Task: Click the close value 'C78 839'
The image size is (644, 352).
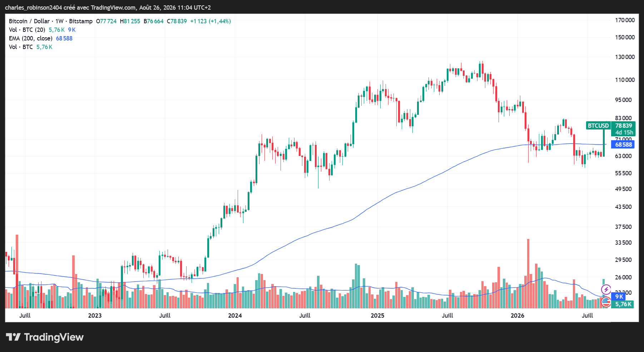Action: 177,21
